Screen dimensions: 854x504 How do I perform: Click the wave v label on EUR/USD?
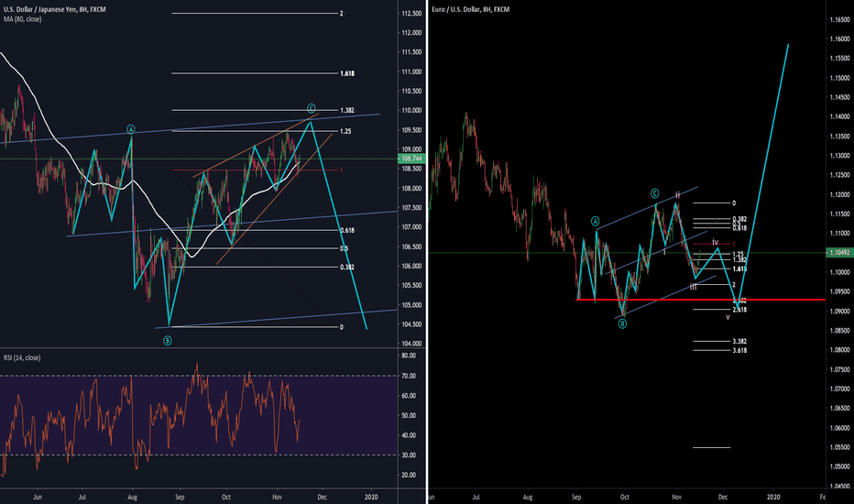728,317
